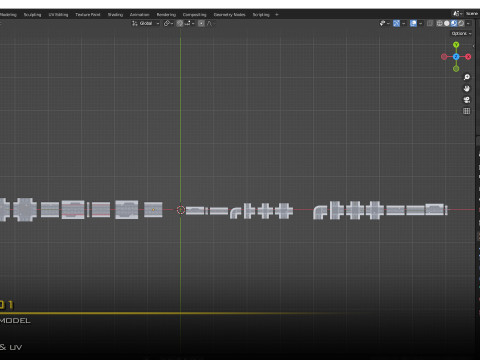Image resolution: width=480 pixels, height=360 pixels.
Task: Open the Global transform orientation dropdown
Action: pos(146,23)
